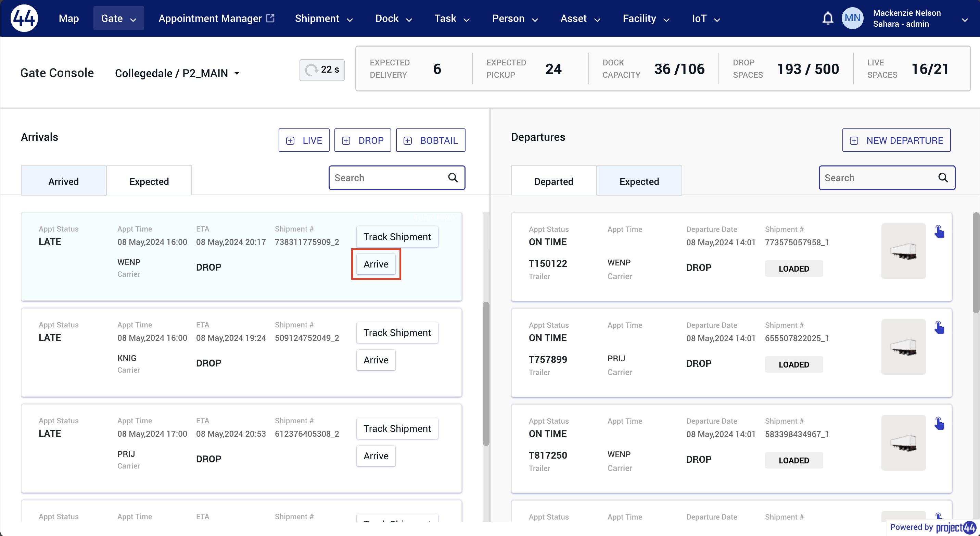Viewport: 980px width, 536px height.
Task: Expand the Shipment menu
Action: click(324, 18)
